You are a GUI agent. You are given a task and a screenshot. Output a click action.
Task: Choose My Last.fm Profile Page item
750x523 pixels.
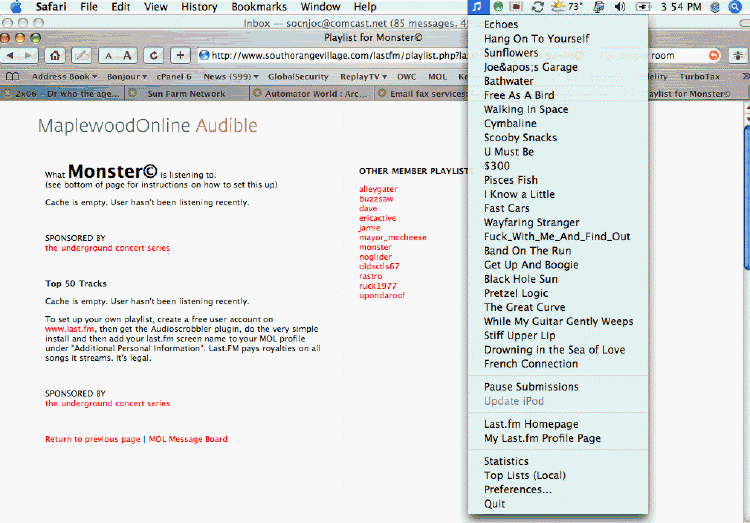click(558, 438)
